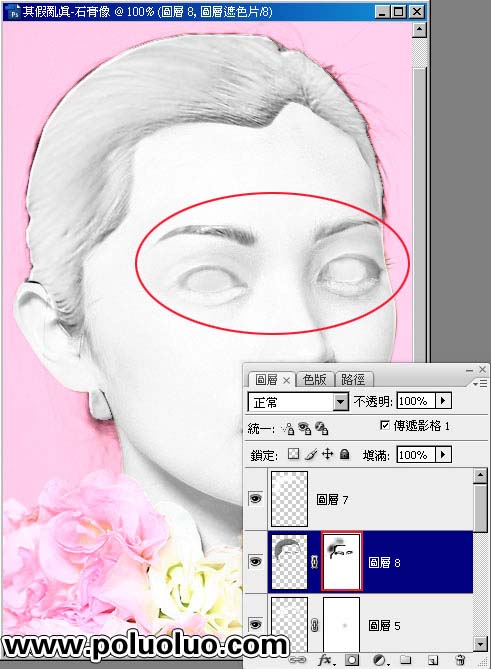Image resolution: width=491 pixels, height=669 pixels.
Task: Click unify layer position icon
Action: pyautogui.click(x=288, y=428)
